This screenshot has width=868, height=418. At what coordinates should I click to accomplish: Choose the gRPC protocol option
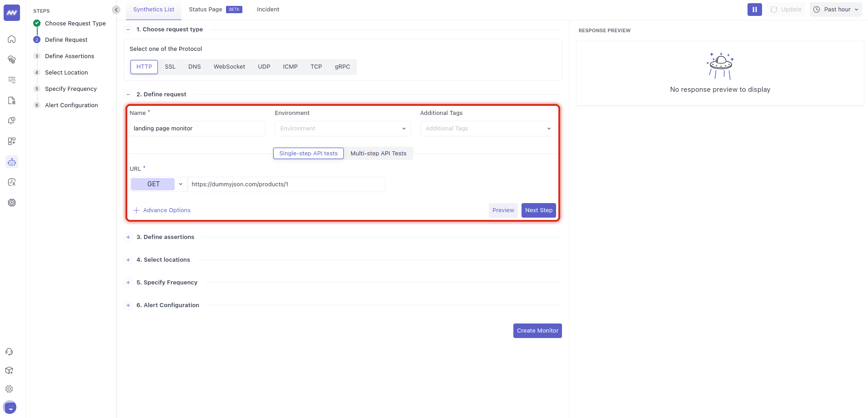click(342, 67)
